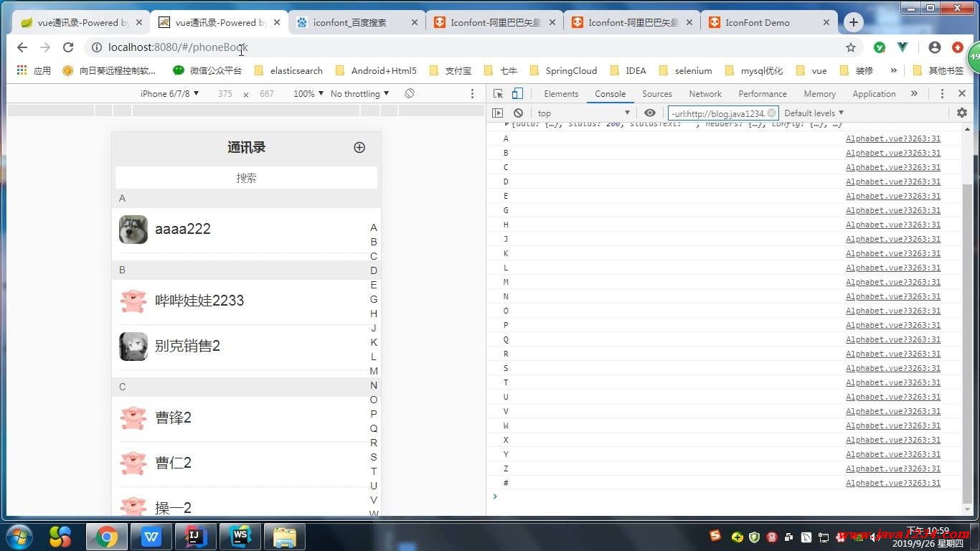980x551 pixels.
Task: Click the 搜索 search box
Action: (246, 178)
